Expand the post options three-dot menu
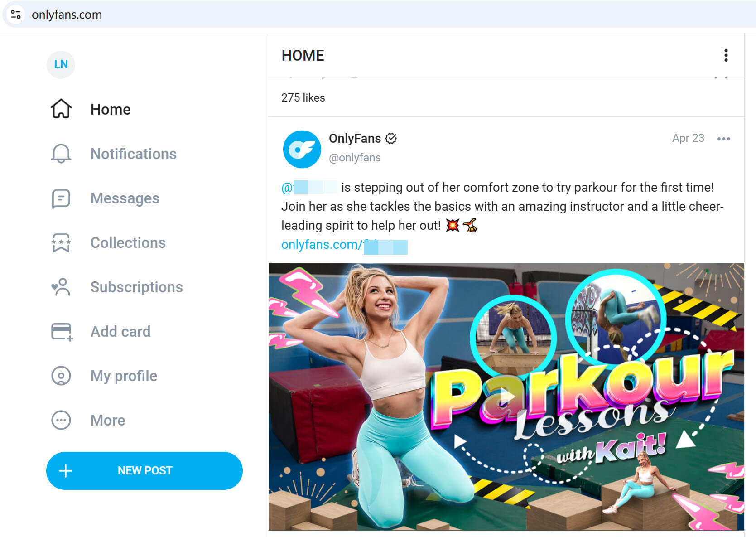Screen dimensions: 756x537 [723, 139]
